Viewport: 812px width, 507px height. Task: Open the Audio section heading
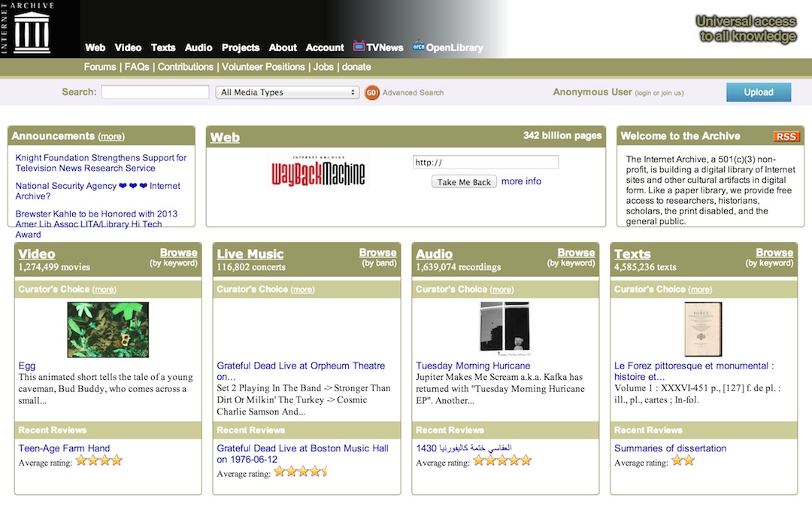[x=434, y=254]
